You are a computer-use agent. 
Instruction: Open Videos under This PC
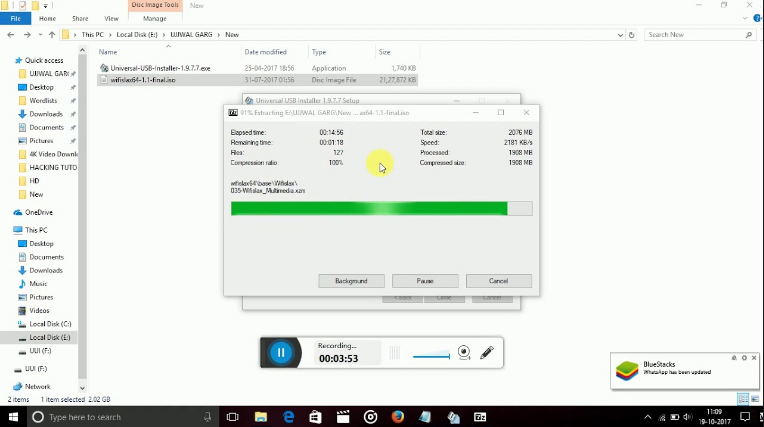(39, 311)
